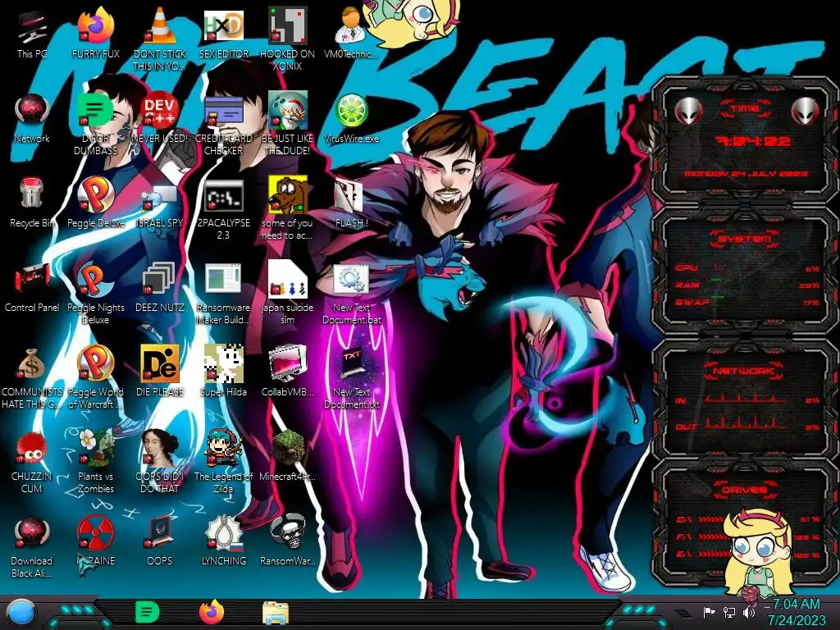Open the taskbar clock showing 7:04 AM
This screenshot has width=840, height=630.
796,612
